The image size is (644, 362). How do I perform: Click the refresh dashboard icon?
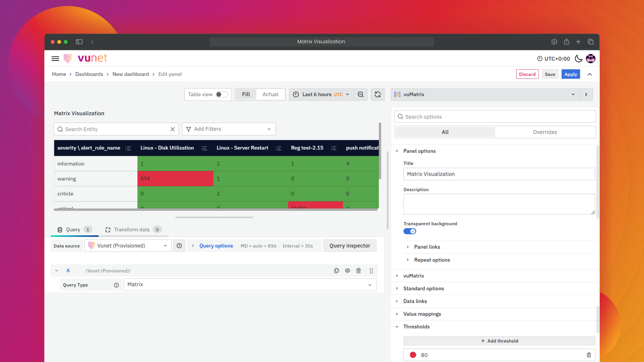point(378,95)
